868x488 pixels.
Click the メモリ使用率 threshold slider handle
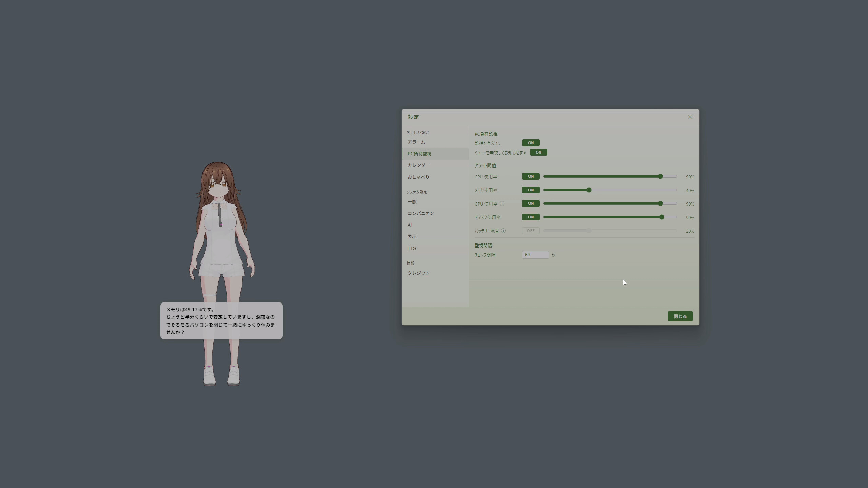click(x=589, y=190)
